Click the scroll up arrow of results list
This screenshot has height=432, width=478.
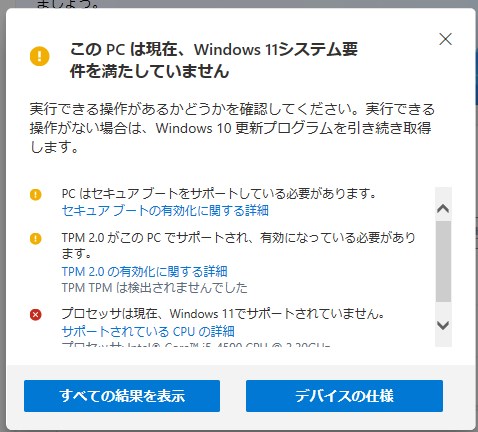coord(443,209)
